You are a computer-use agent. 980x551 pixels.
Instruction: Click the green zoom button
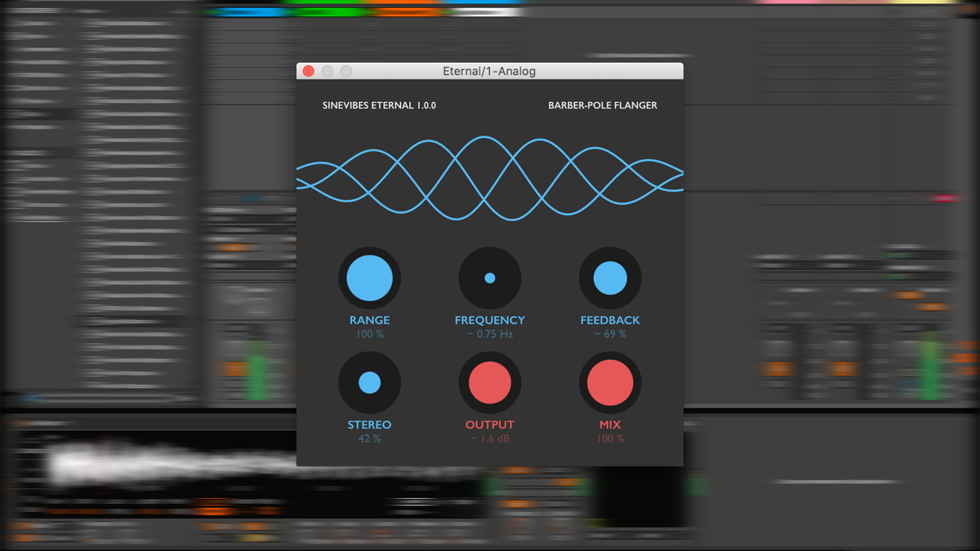[x=345, y=71]
